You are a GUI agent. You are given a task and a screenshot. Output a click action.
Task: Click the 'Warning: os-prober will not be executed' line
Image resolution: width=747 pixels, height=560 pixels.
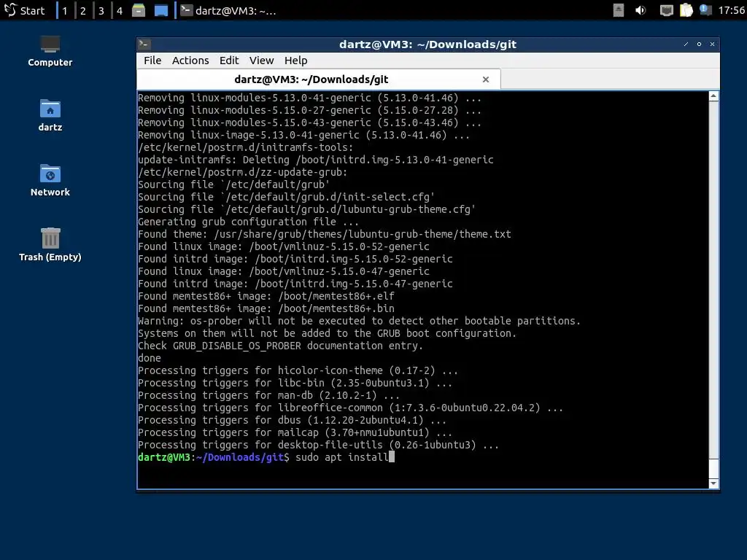click(x=359, y=321)
